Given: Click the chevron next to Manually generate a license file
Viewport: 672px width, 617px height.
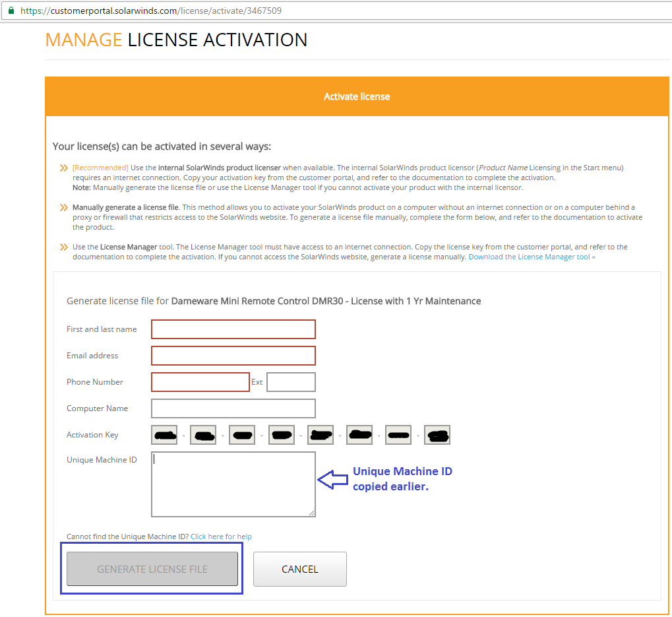Looking at the screenshot, I should coord(64,207).
